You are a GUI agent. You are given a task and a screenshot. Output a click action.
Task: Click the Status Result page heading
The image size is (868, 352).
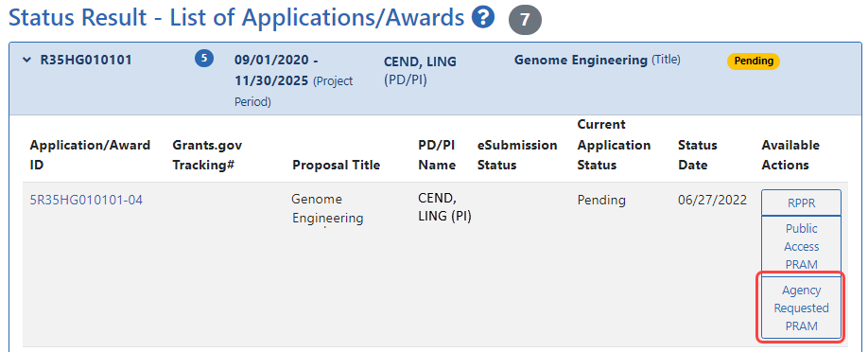[x=236, y=18]
